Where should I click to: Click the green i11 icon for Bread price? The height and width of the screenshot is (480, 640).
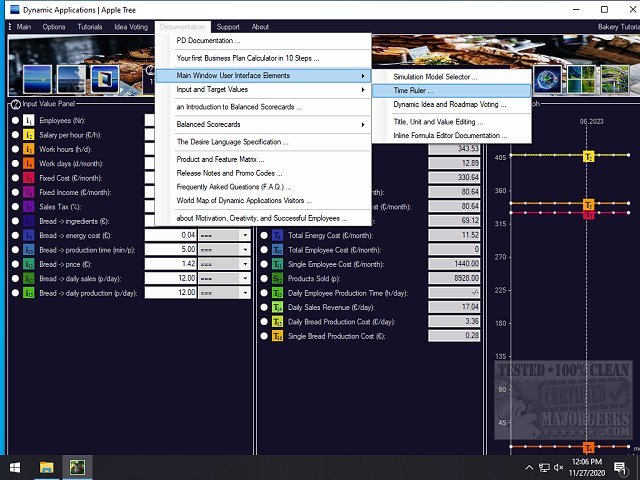click(x=29, y=264)
